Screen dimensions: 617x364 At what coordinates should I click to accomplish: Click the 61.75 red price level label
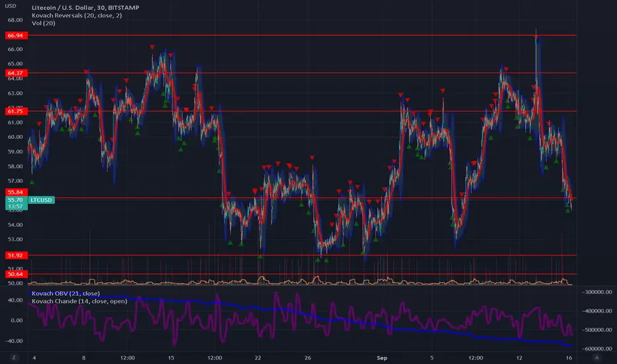click(x=16, y=111)
